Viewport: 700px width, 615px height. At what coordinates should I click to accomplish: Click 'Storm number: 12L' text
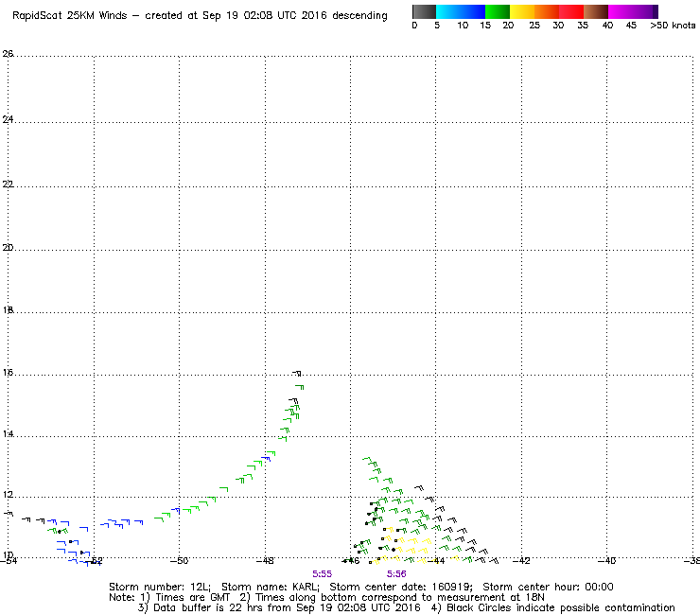[160, 587]
